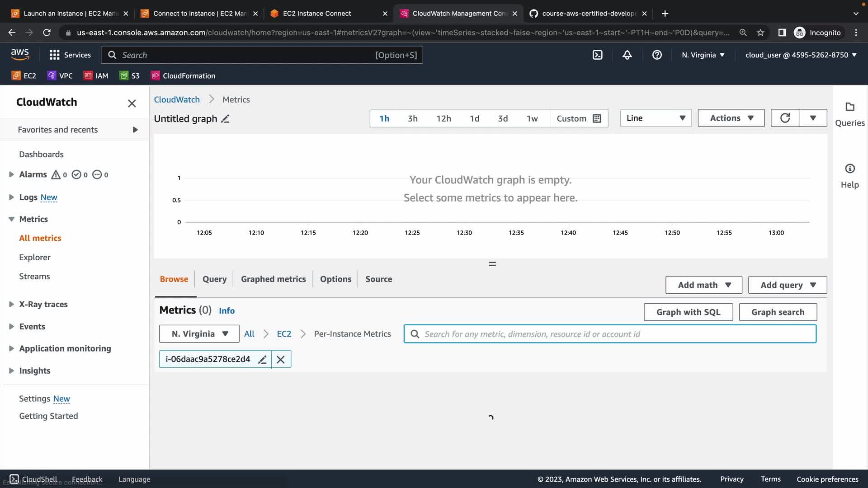The height and width of the screenshot is (488, 868).
Task: Expand the Actions dropdown menu
Action: 731,118
